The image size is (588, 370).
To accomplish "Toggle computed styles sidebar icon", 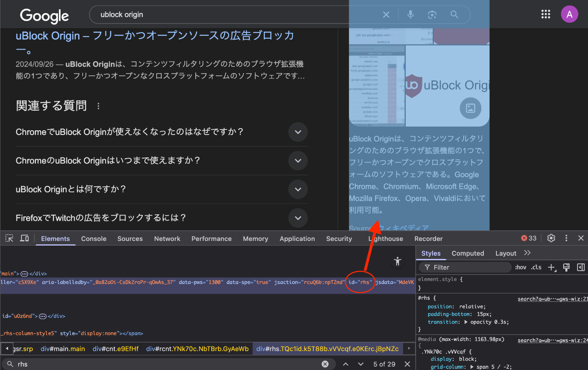I will [581, 267].
